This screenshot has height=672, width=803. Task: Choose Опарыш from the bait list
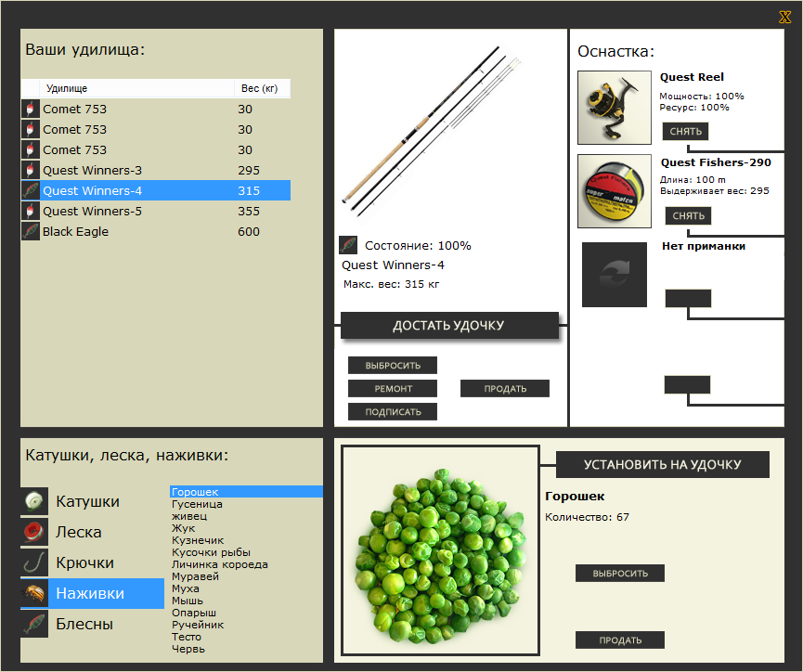(x=194, y=613)
